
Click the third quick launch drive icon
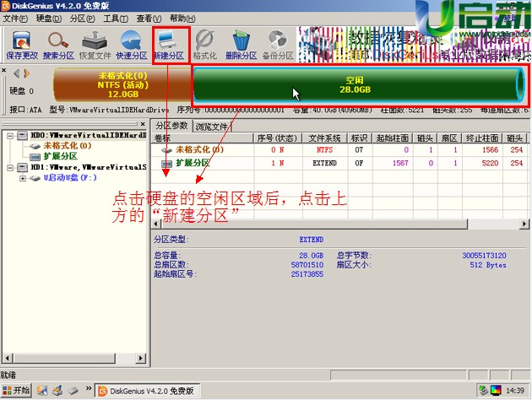(73, 391)
